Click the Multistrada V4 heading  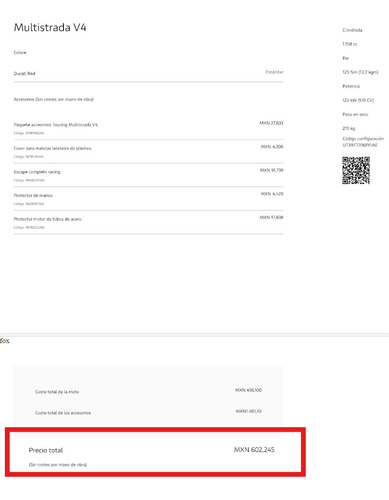(x=50, y=27)
